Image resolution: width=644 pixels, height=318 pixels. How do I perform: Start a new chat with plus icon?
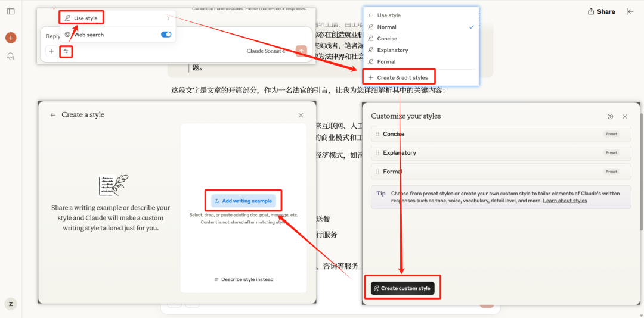(x=11, y=38)
